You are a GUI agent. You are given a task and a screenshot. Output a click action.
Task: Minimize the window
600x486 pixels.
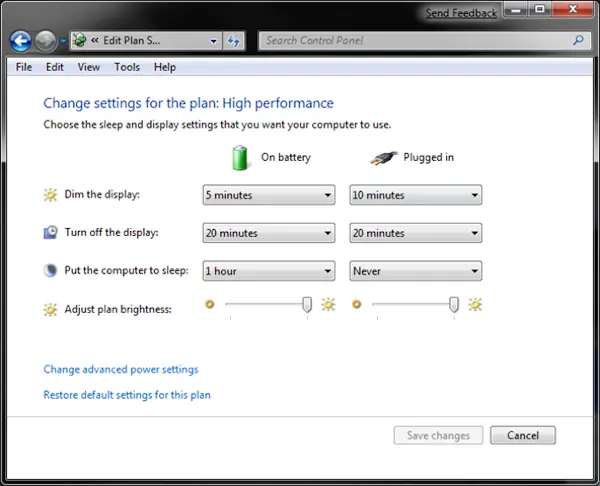516,10
